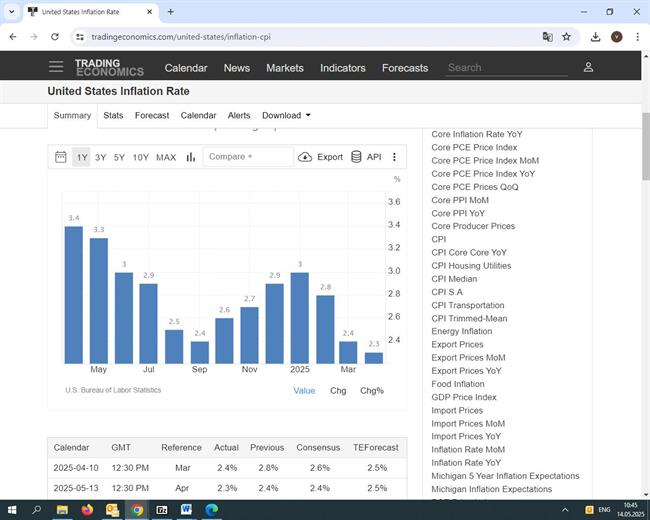Open the Alerts tab
Screen dimensions: 650x520
239,115
